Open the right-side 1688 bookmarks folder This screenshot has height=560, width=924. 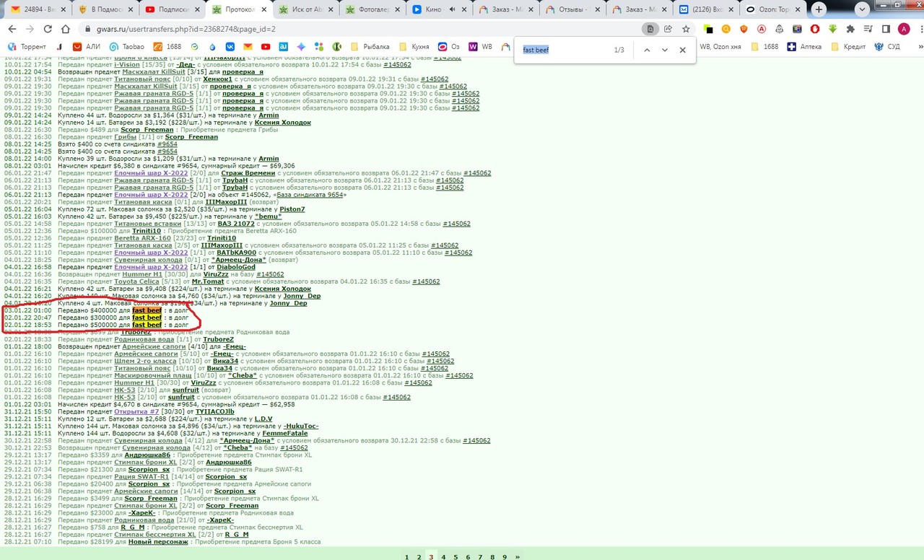[x=765, y=46]
